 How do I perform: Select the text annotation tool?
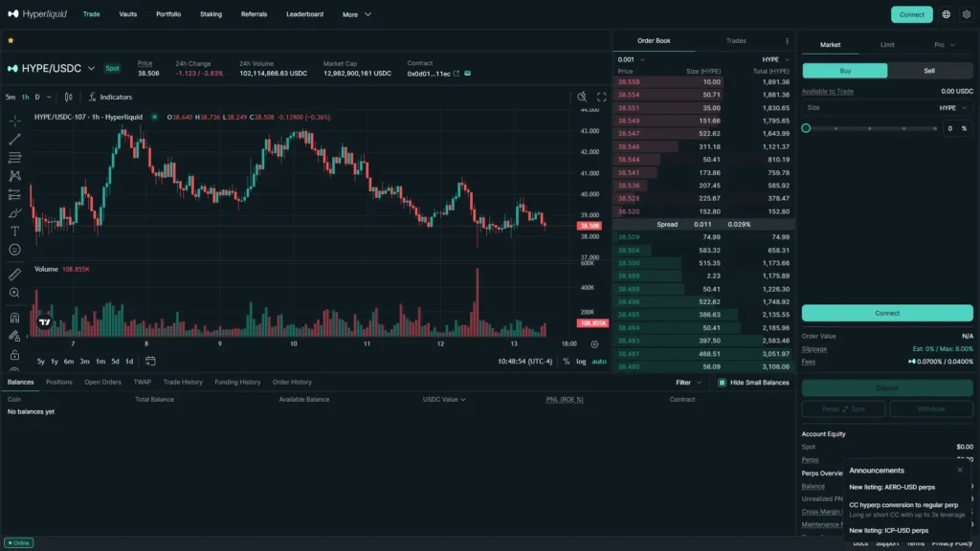[x=14, y=231]
